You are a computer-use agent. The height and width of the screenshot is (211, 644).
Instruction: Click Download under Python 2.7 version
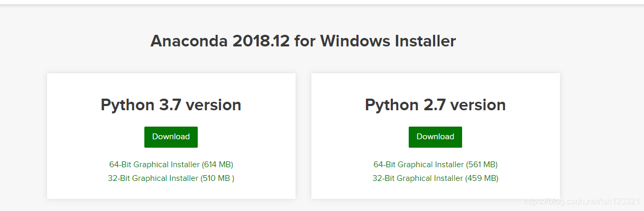435,137
